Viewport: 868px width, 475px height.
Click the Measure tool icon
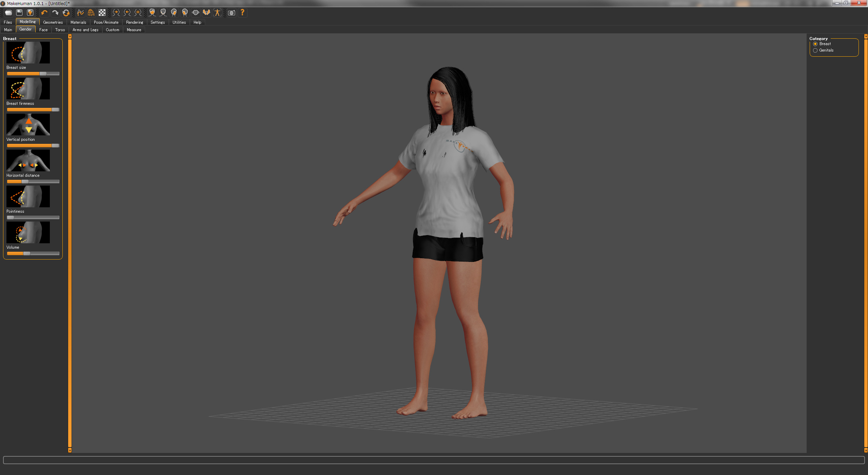(134, 29)
